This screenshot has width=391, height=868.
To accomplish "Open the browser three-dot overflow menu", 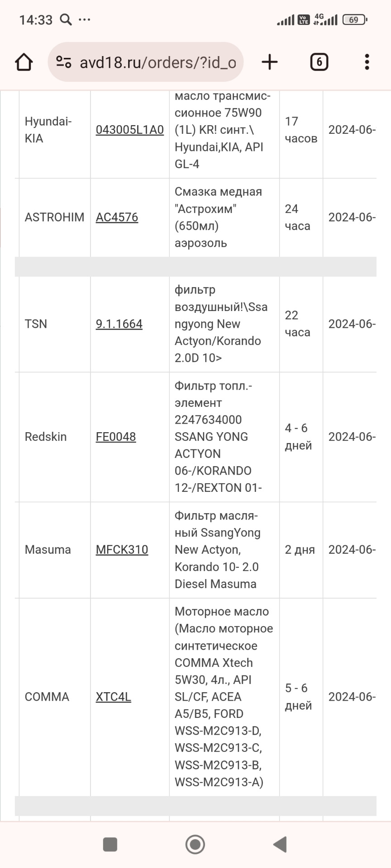I will click(x=367, y=62).
